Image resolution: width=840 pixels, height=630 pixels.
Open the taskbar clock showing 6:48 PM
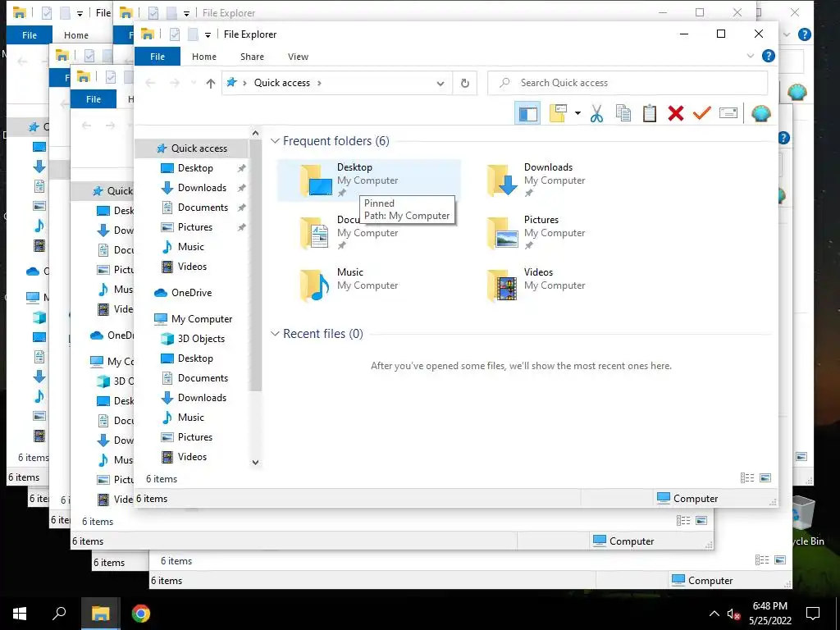coord(769,614)
